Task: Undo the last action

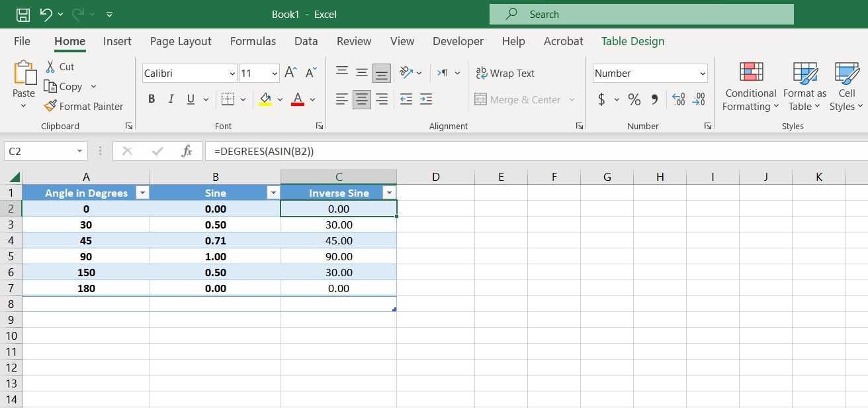Action: coord(46,14)
